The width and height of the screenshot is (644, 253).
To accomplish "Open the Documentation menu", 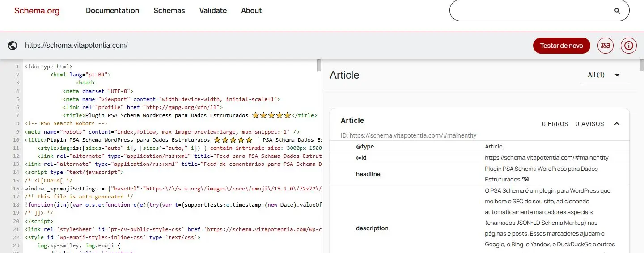I will tap(113, 10).
